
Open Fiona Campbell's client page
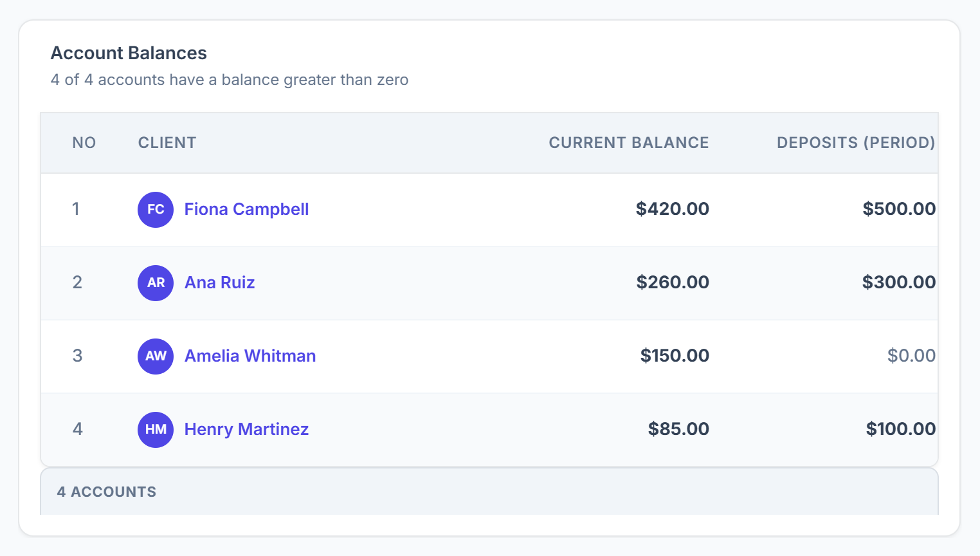coord(246,209)
